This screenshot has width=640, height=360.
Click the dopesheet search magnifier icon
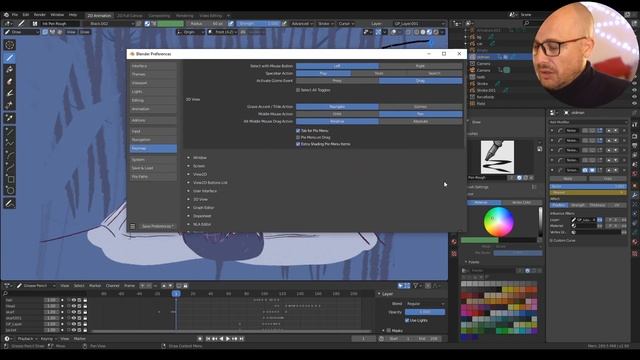click(5, 293)
